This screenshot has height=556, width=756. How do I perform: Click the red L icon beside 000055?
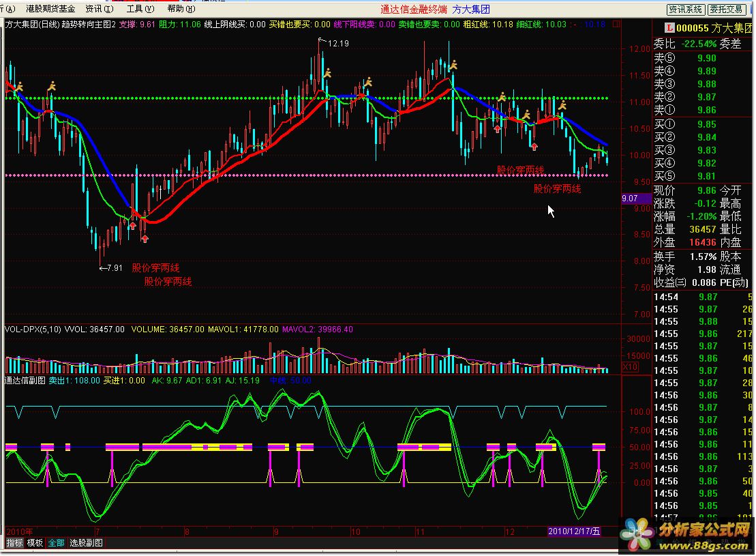[x=669, y=28]
